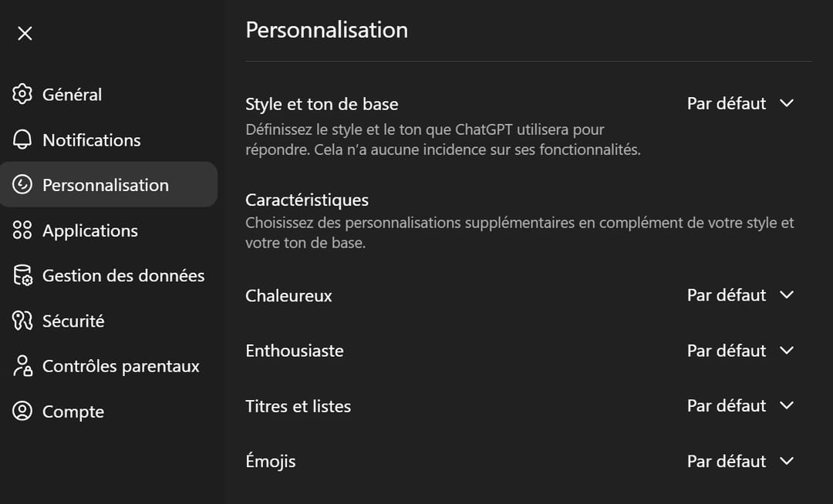Open the Style et ton de base dropdown
The image size is (833, 504).
click(740, 103)
